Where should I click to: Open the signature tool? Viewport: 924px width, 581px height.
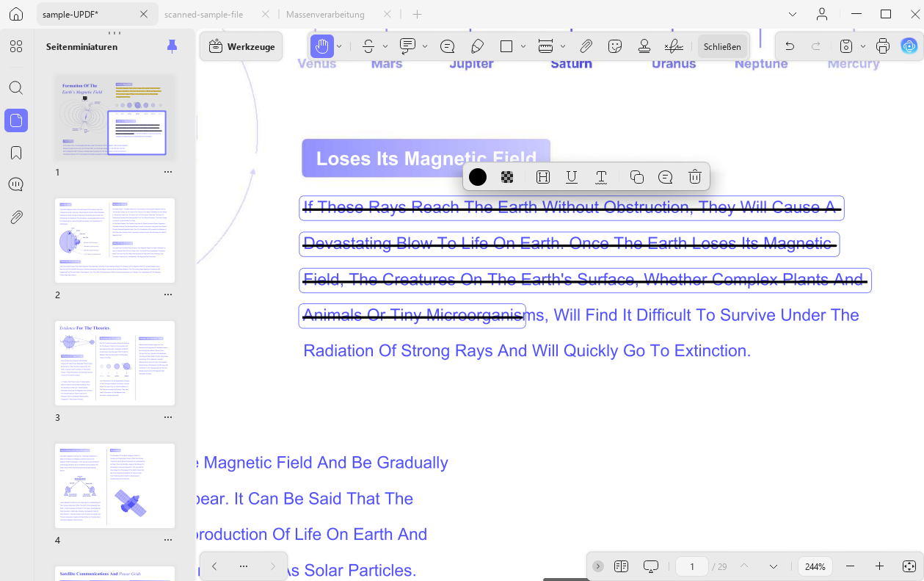(x=674, y=46)
